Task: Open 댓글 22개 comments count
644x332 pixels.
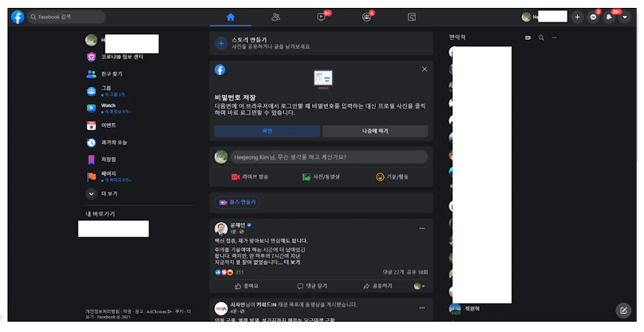Action: (393, 272)
